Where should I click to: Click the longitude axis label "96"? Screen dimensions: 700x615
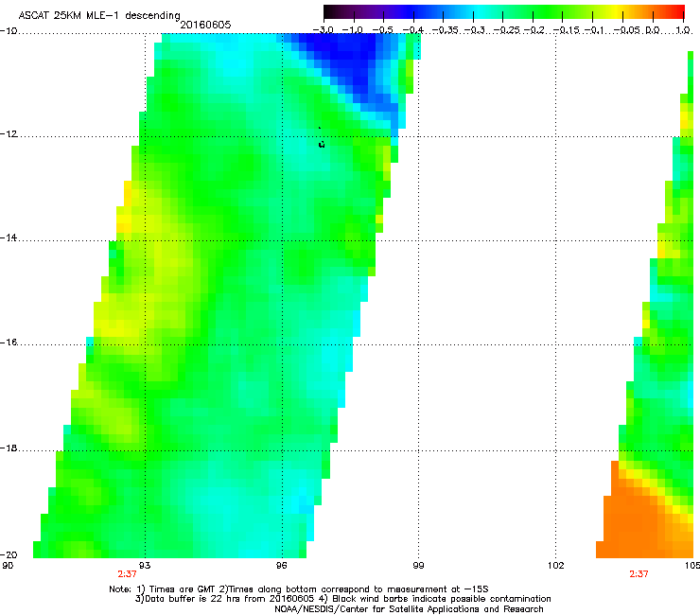point(281,566)
